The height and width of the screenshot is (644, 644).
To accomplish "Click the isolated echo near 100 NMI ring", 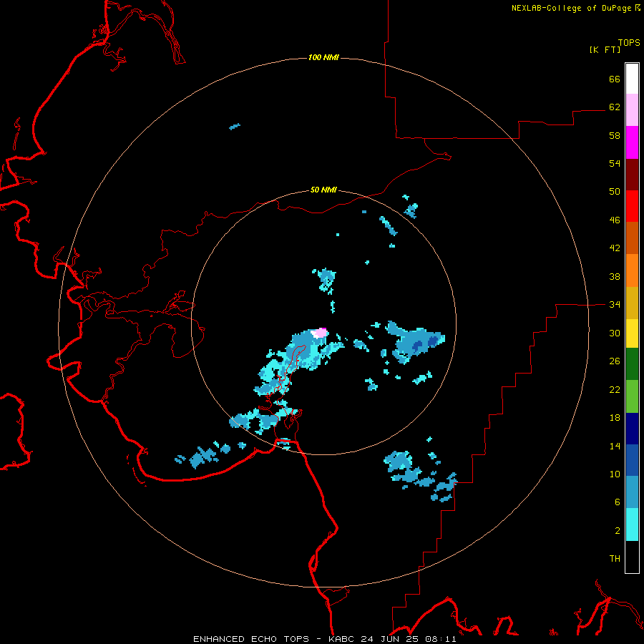I will click(x=235, y=127).
